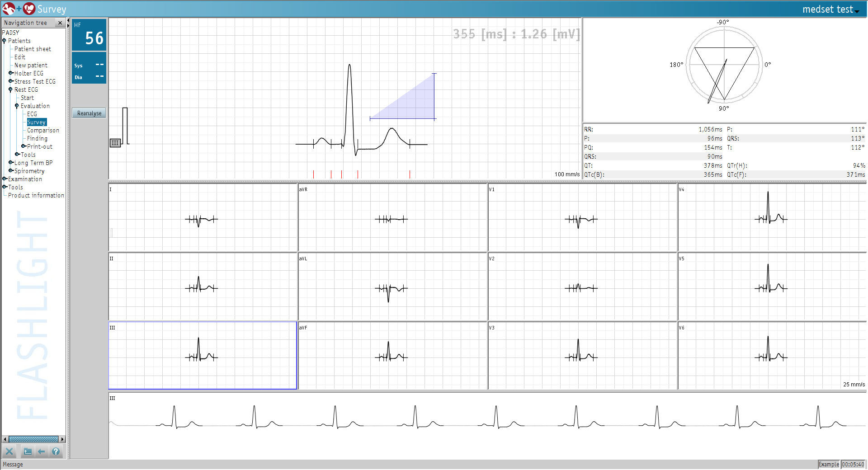Select the aVR lead thumbnail

[x=392, y=217]
